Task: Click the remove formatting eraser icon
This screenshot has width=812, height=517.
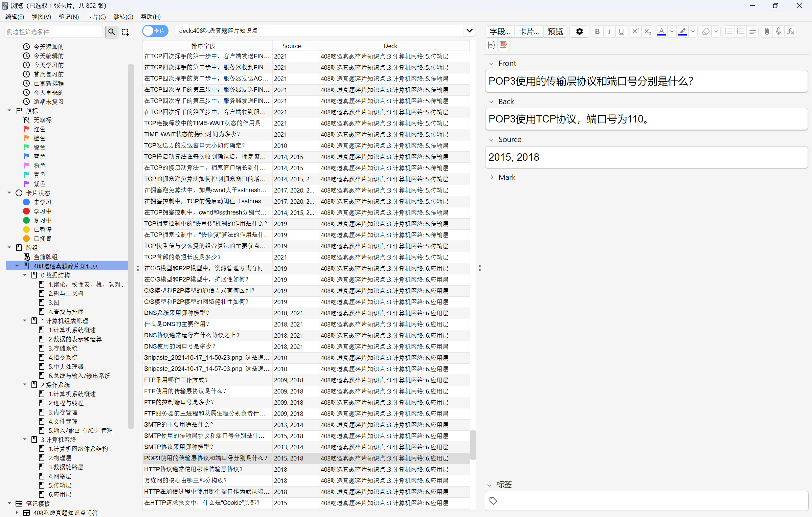Action: point(706,31)
